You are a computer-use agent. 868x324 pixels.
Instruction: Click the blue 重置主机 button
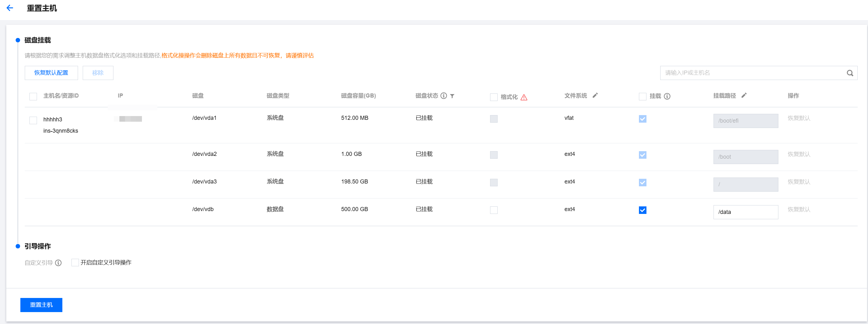pyautogui.click(x=41, y=305)
